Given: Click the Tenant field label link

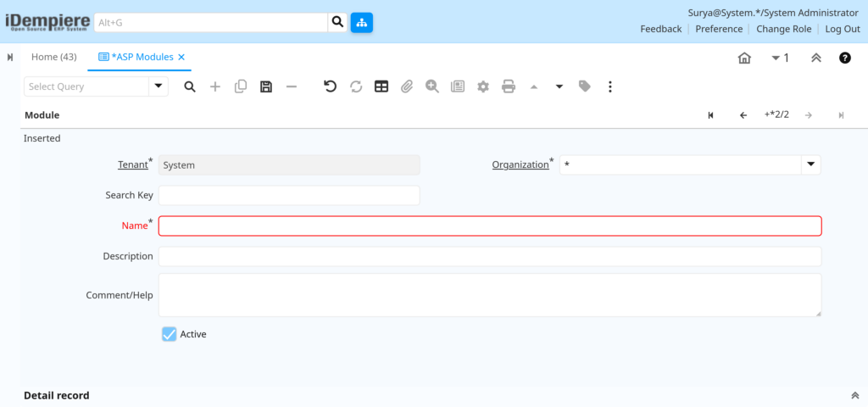Looking at the screenshot, I should point(133,164).
